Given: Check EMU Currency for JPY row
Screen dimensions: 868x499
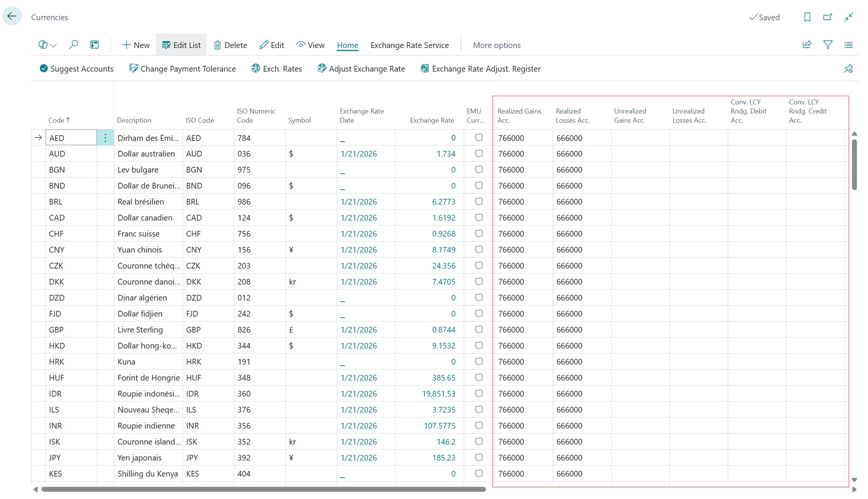Looking at the screenshot, I should coord(479,457).
